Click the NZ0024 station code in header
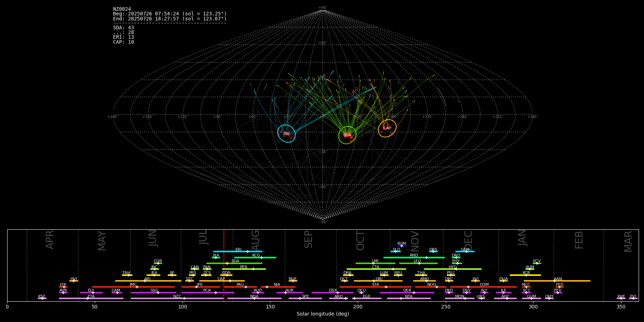This screenshot has height=322, width=644. 122,9
